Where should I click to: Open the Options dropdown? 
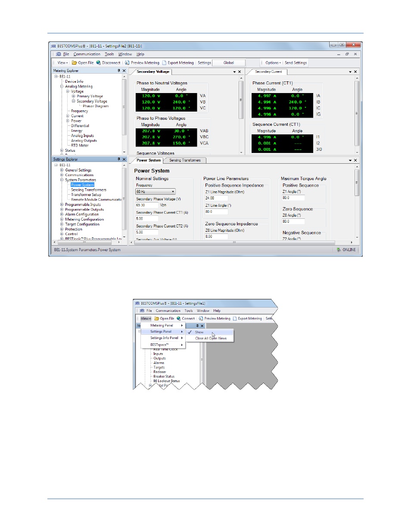coord(273,63)
